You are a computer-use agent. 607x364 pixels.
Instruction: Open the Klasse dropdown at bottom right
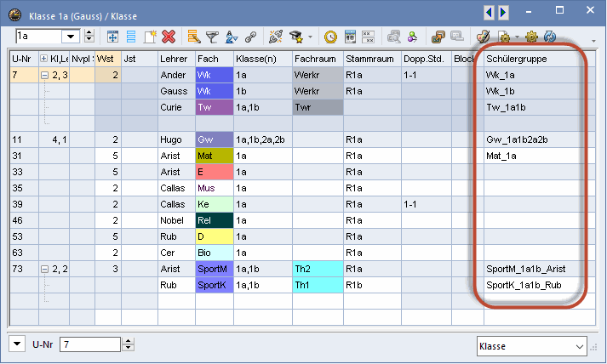(x=579, y=346)
